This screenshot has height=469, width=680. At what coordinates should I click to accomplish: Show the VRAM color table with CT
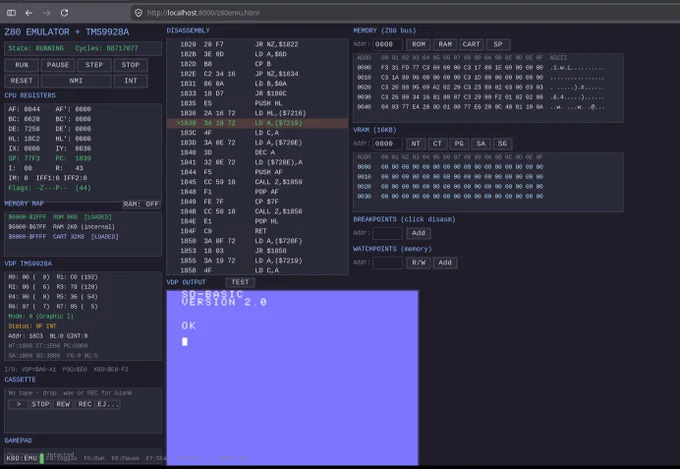(437, 144)
